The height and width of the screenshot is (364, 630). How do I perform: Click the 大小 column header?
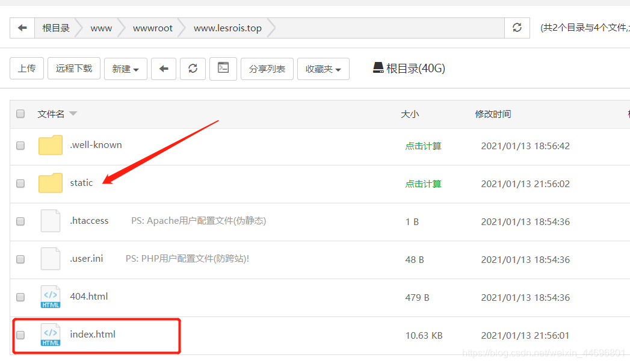pyautogui.click(x=410, y=114)
